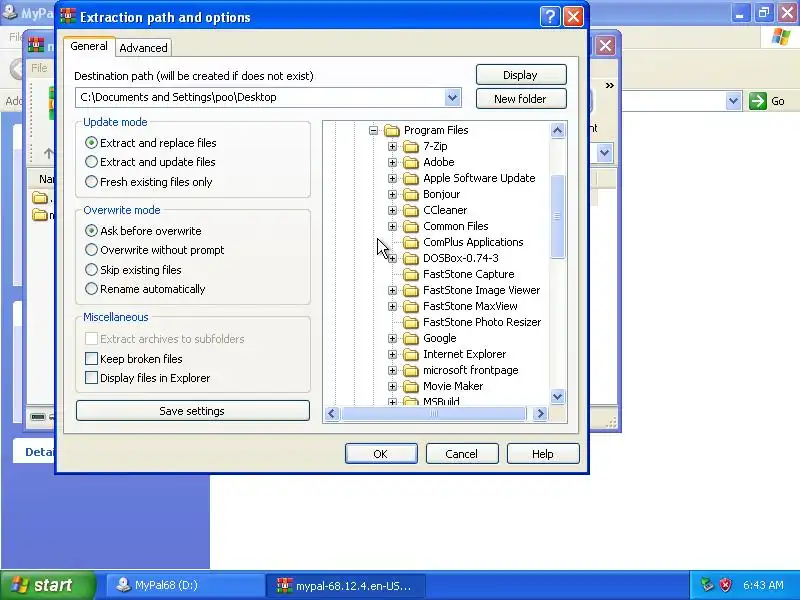Expand the Bonjour tree node

[x=392, y=194]
